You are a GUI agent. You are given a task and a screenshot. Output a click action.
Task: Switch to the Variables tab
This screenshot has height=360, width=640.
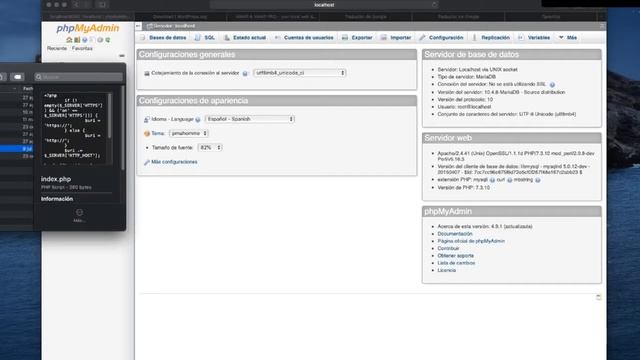click(534, 38)
